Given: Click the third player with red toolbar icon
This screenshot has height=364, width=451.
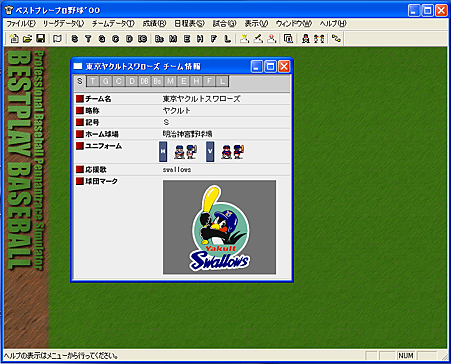Looking at the screenshot, I should (272, 39).
